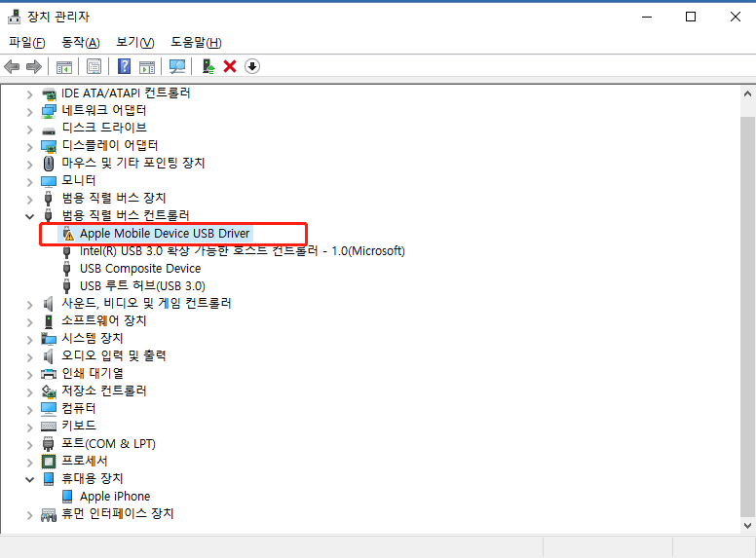Click the 디스크 드라이브 icon

(49, 130)
